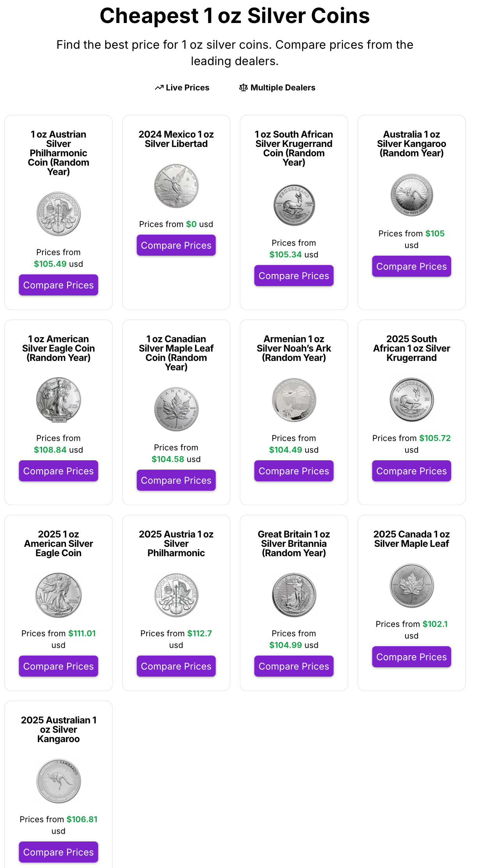This screenshot has height=868, width=480.
Task: Open the American Silver Eagle Random Year image
Action: (x=58, y=400)
